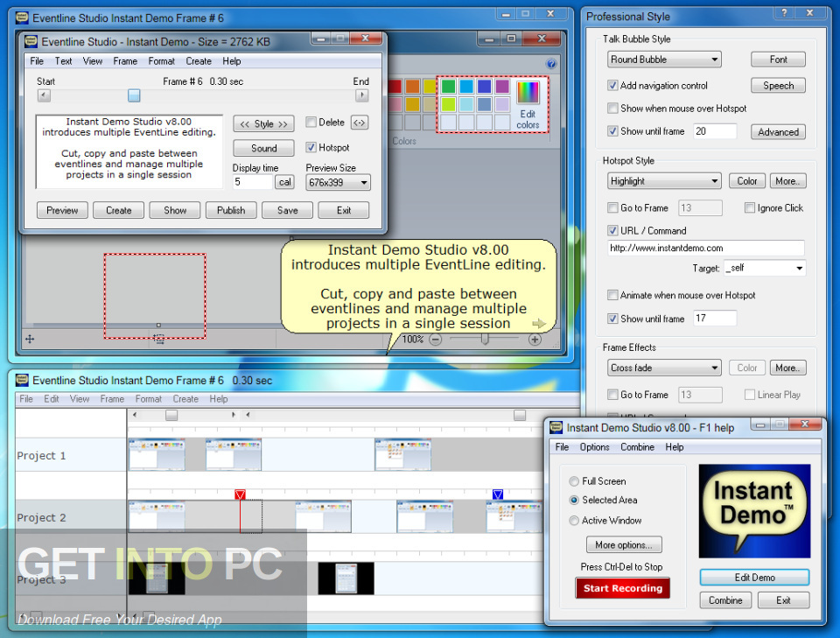The image size is (840, 638).
Task: Click the selection size icon below dashed rectangle
Action: 158,339
